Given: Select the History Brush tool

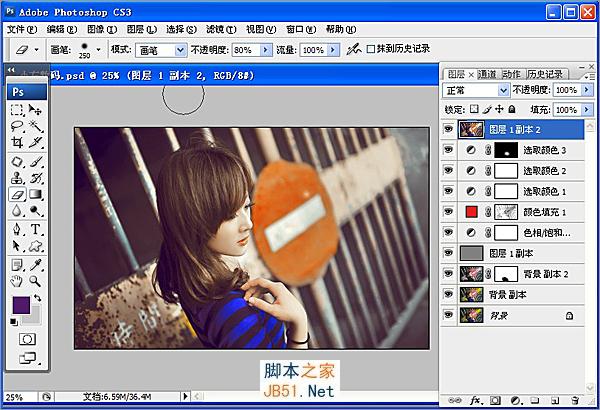Looking at the screenshot, I should click(36, 178).
